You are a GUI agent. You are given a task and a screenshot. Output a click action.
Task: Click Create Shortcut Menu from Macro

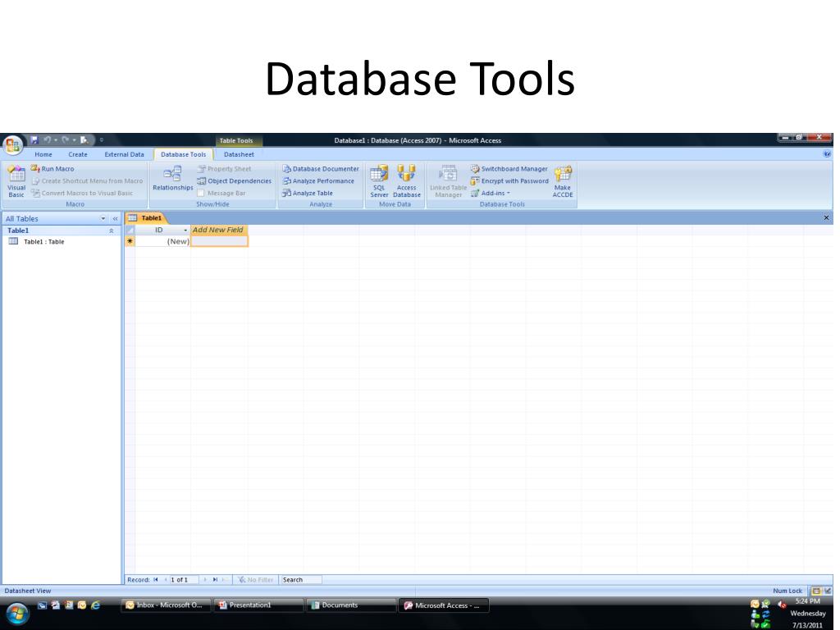point(87,181)
